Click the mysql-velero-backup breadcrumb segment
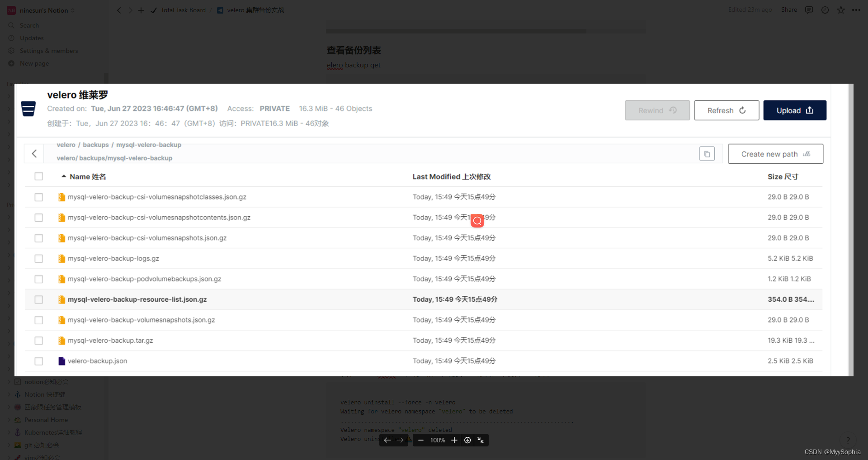The width and height of the screenshot is (868, 460). pyautogui.click(x=149, y=145)
